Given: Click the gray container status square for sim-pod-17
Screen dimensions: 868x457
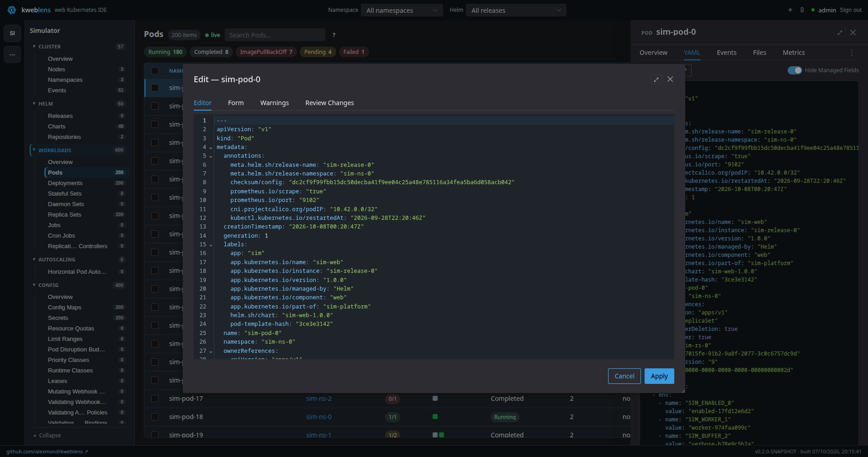Looking at the screenshot, I should (x=435, y=399).
